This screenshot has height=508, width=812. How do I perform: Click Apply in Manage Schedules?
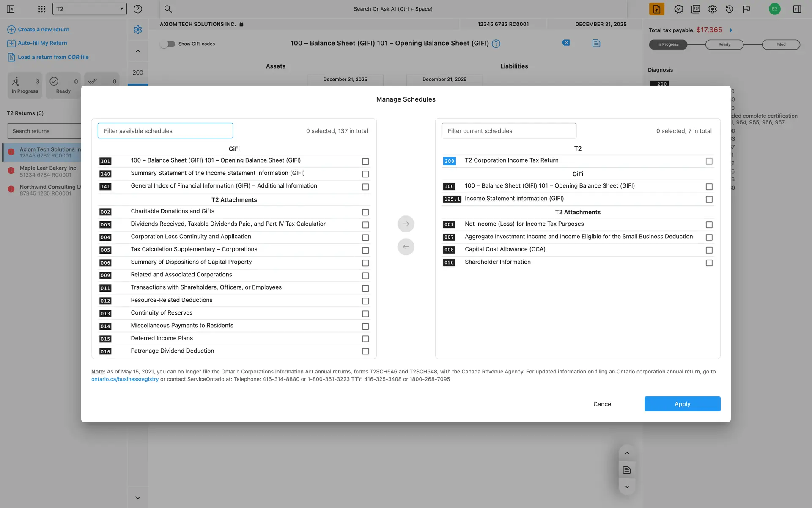click(x=682, y=404)
